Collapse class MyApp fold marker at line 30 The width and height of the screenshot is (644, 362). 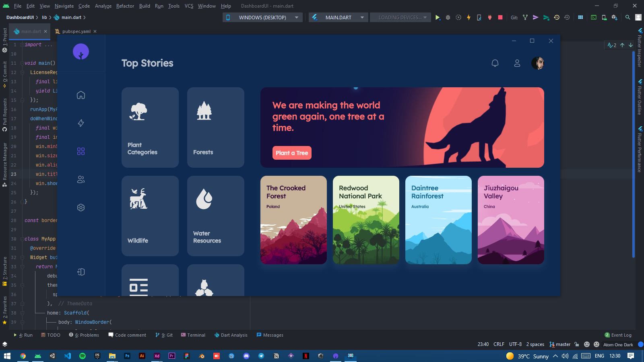(23, 239)
